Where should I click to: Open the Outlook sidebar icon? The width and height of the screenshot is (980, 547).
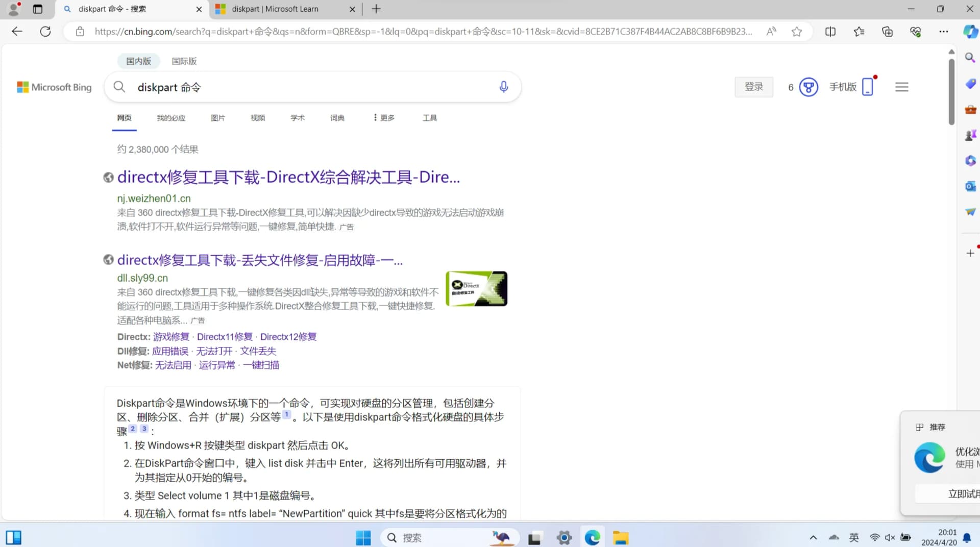pyautogui.click(x=970, y=186)
